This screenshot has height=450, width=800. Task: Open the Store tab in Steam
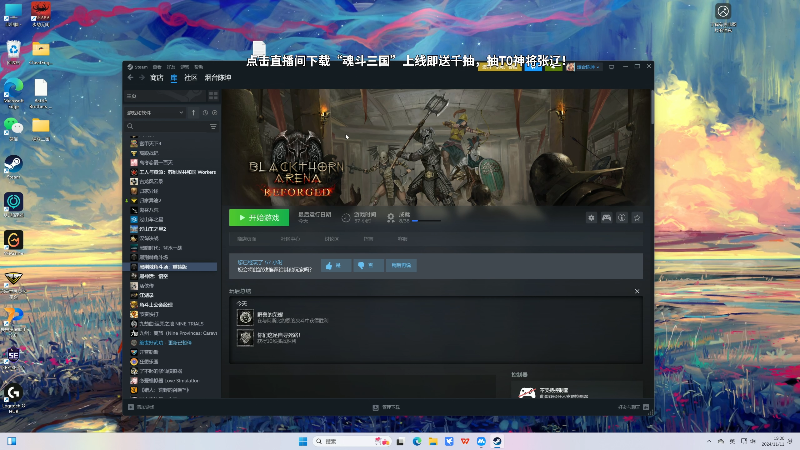click(157, 78)
